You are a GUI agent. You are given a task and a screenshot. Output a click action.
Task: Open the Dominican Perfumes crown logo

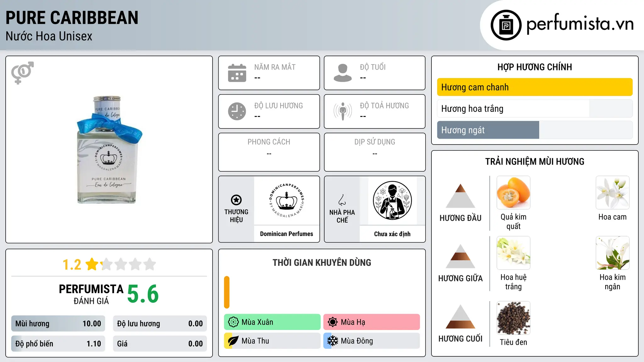pyautogui.click(x=287, y=200)
